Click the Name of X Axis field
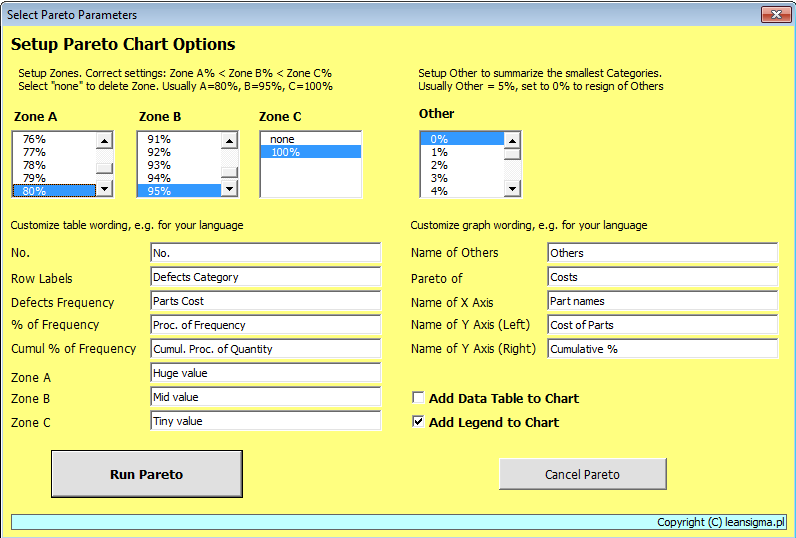The height and width of the screenshot is (538, 796). tap(662, 301)
